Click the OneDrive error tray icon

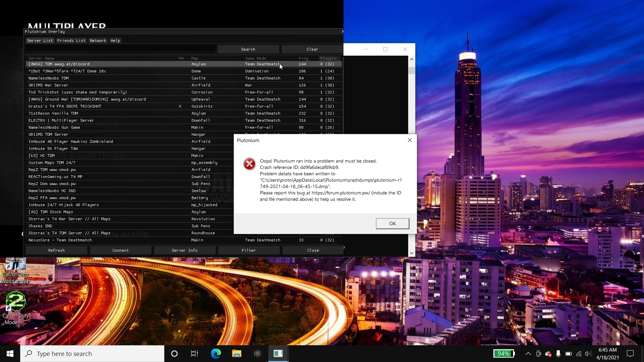pos(548,354)
